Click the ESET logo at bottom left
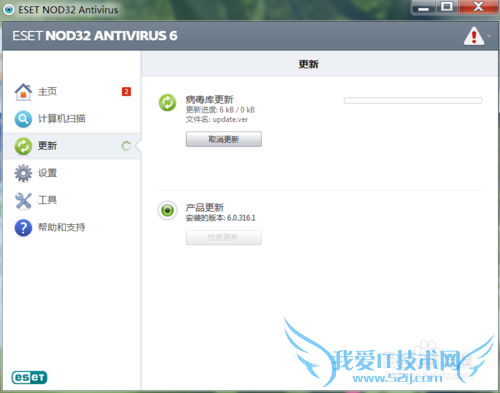 29,377
